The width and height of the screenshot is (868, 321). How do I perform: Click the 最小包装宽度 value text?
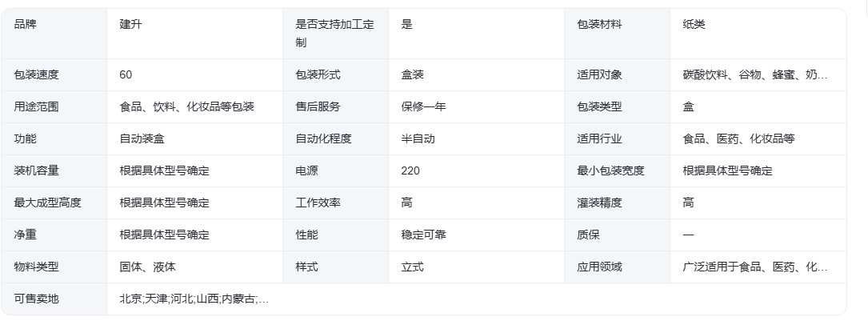pyautogui.click(x=728, y=171)
